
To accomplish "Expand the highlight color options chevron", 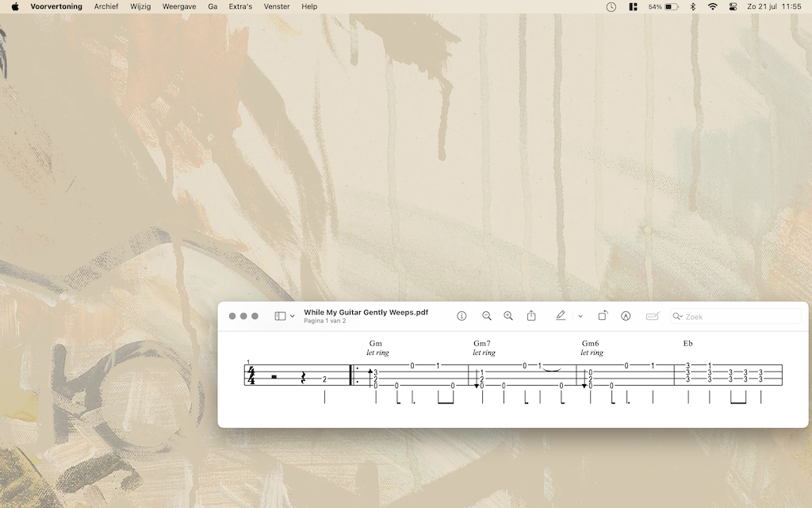I will click(x=580, y=316).
